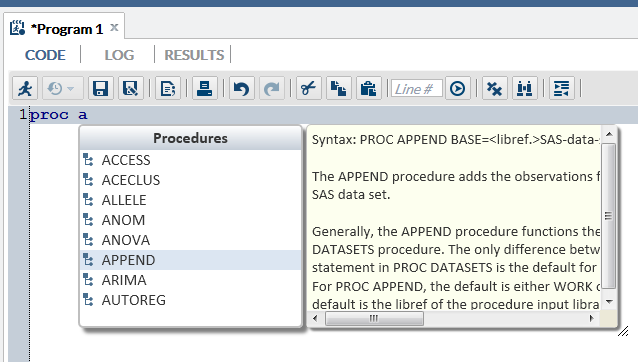Click the Line # input field

(417, 89)
